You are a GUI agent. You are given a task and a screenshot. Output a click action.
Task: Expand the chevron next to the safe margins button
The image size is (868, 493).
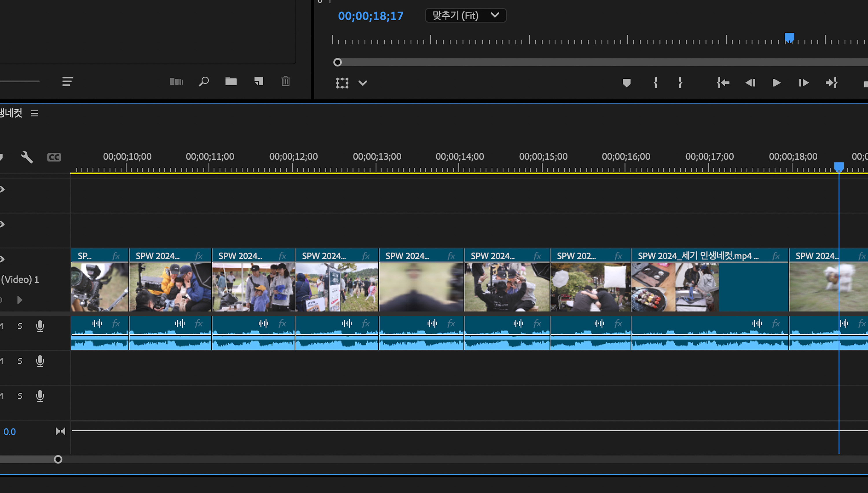(x=363, y=83)
